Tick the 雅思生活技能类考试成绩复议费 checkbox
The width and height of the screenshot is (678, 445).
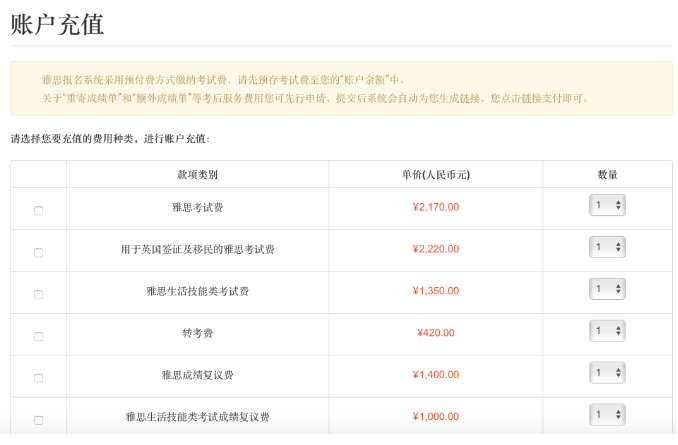[38, 420]
